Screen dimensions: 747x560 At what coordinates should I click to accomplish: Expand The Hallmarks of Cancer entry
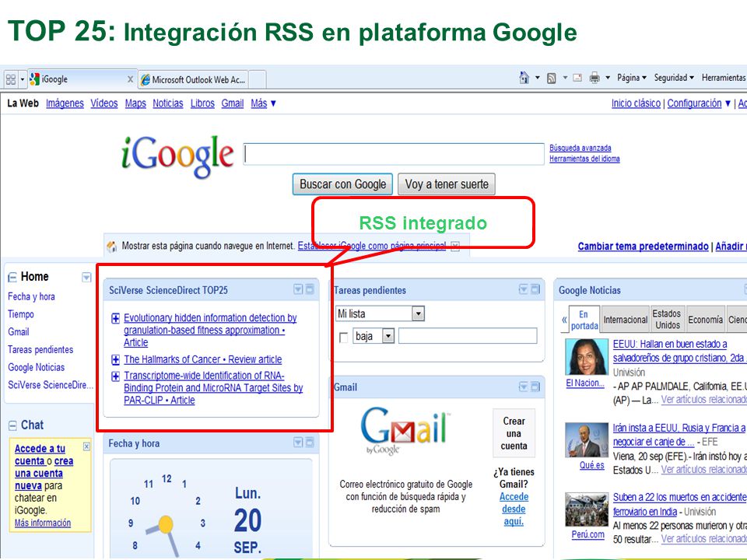coord(115,360)
